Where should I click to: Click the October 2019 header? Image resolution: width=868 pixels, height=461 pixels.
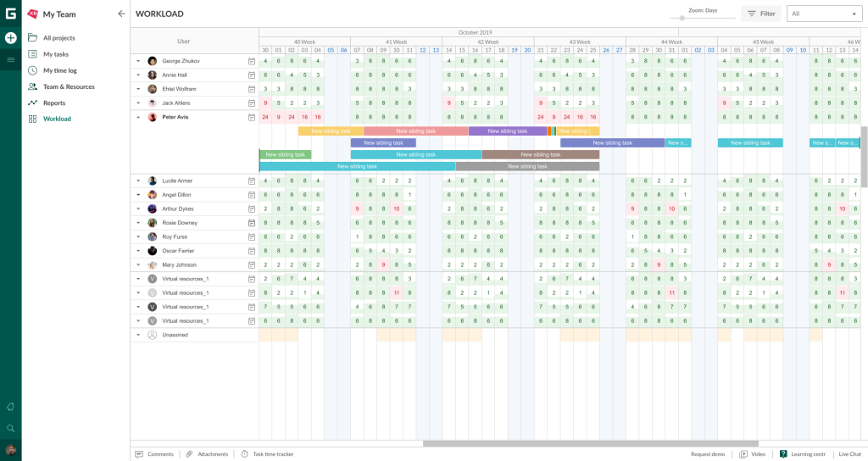point(475,33)
